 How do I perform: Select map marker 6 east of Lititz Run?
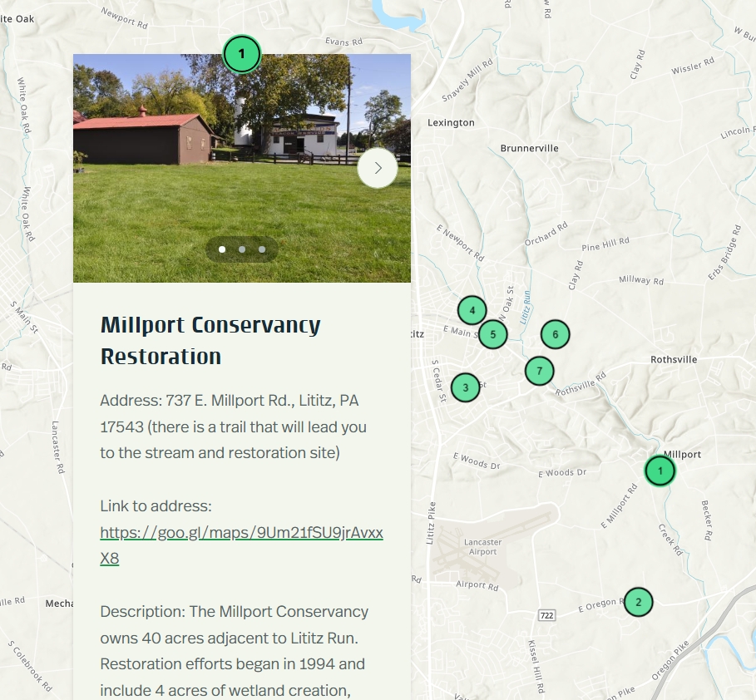(555, 334)
